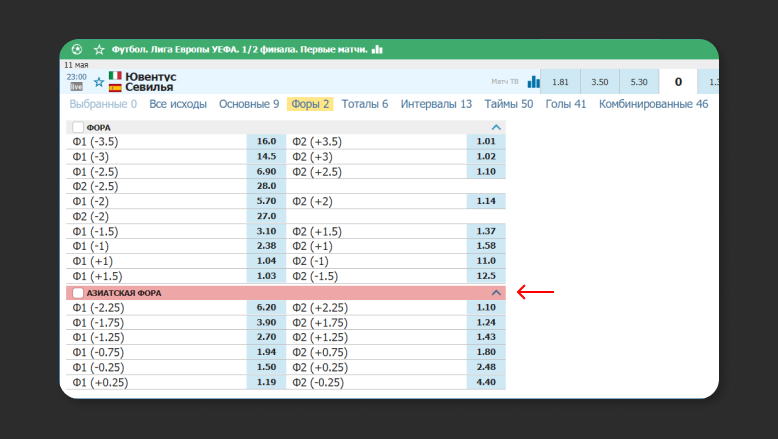Choose odds 4.40 for Ф2 (-0.25)
Screen dimensions: 778x439
point(486,382)
